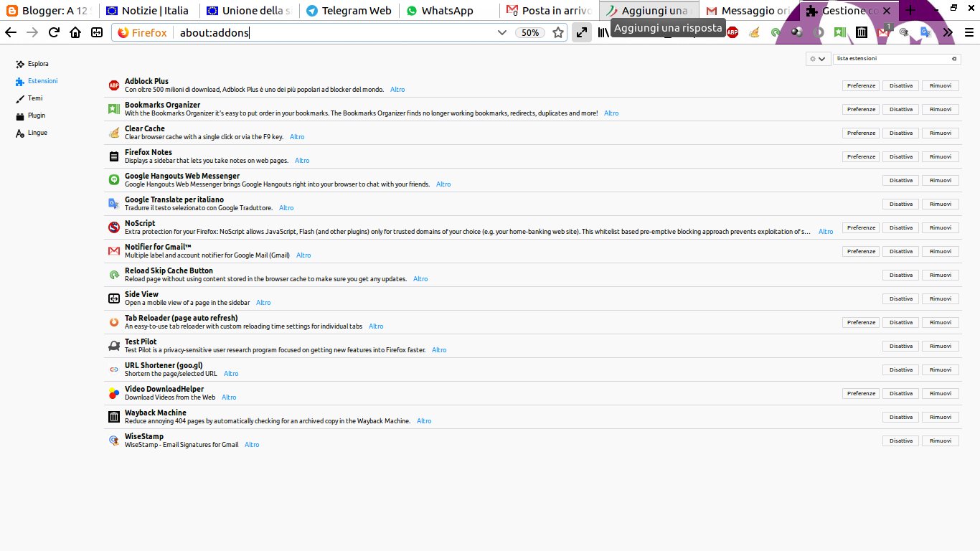Click the expand fullscreen arrows toolbar icon
Screen dimensions: 980x551
tap(582, 32)
